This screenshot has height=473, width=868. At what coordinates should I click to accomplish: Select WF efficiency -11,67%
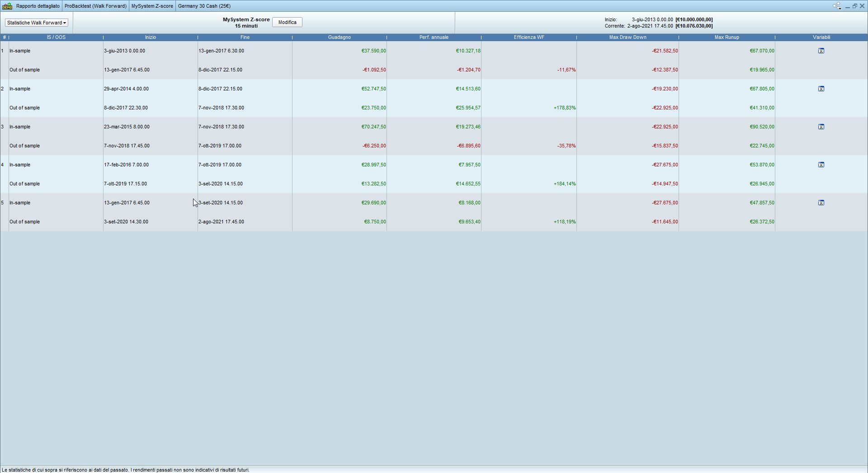[x=566, y=70]
